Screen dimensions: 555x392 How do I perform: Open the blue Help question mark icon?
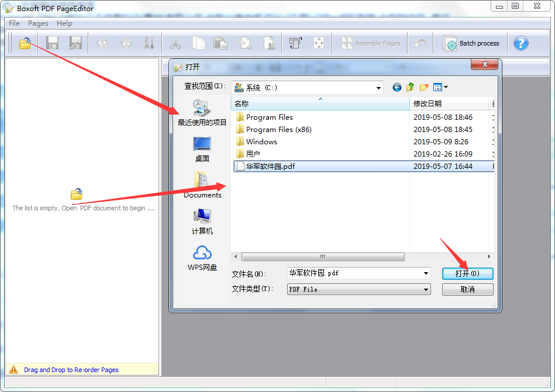tap(520, 43)
